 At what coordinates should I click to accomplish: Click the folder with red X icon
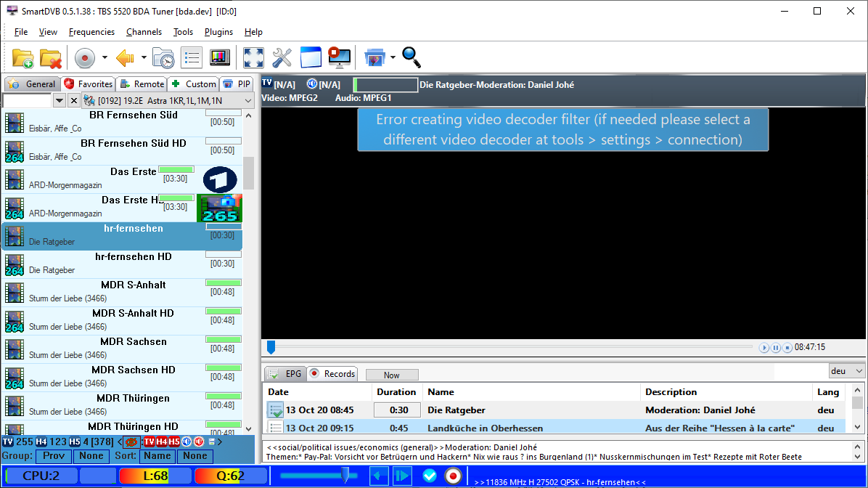coord(50,57)
